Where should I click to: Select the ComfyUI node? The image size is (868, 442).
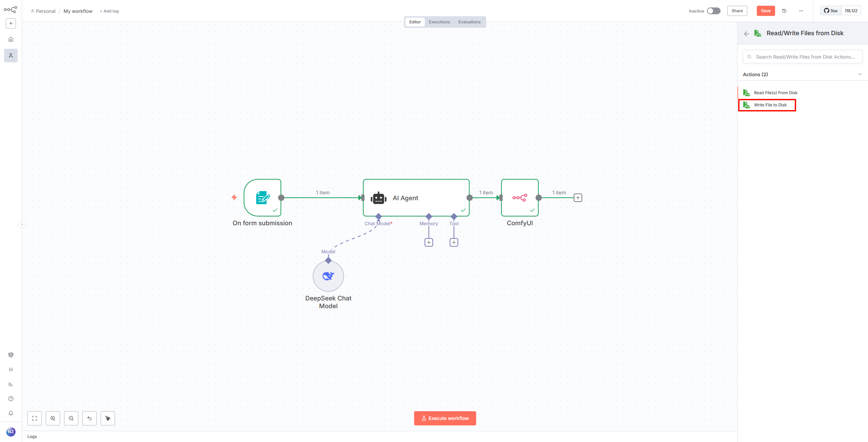520,198
